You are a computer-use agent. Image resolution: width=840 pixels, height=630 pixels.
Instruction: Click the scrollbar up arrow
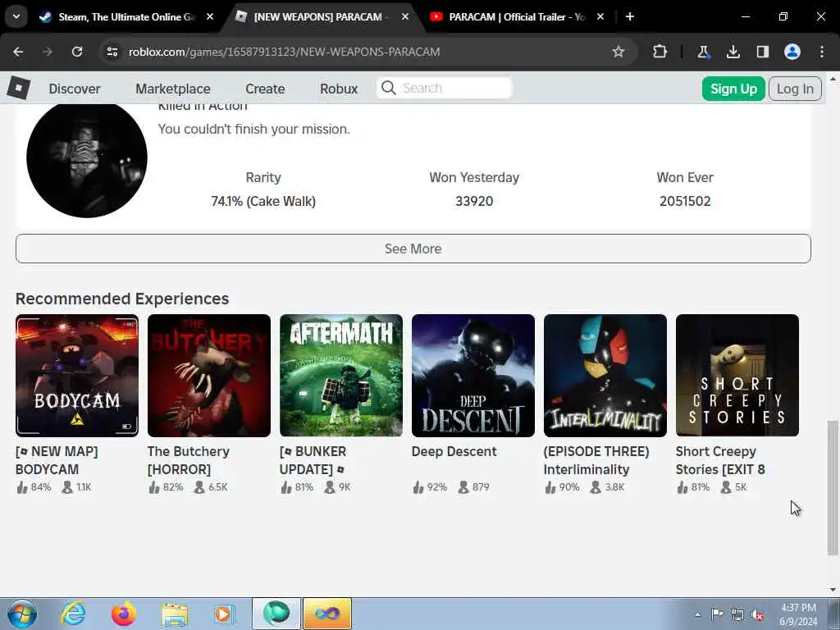833,79
